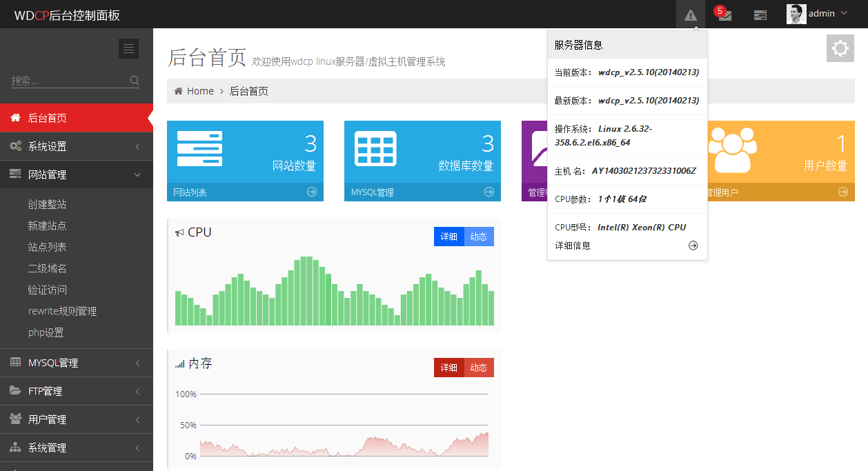
Task: Open the admin user dropdown
Action: (818, 14)
